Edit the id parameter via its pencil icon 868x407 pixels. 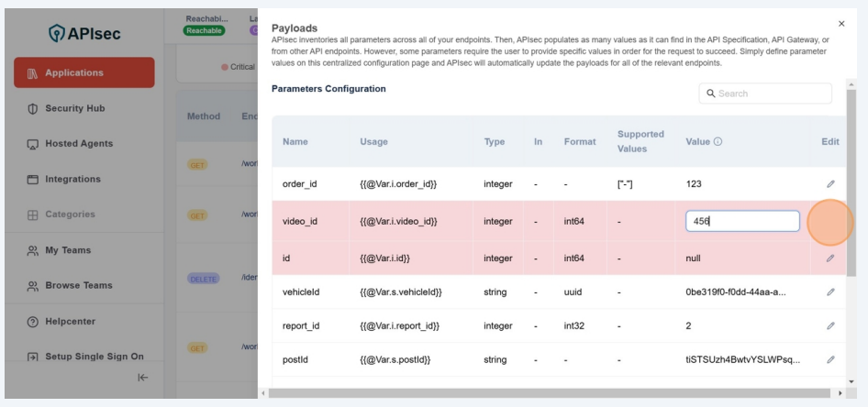830,258
